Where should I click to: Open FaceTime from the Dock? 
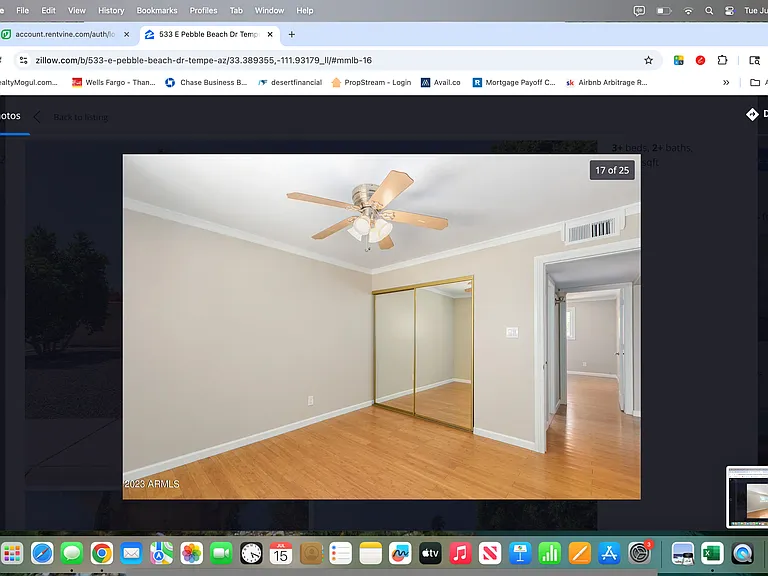coord(221,553)
